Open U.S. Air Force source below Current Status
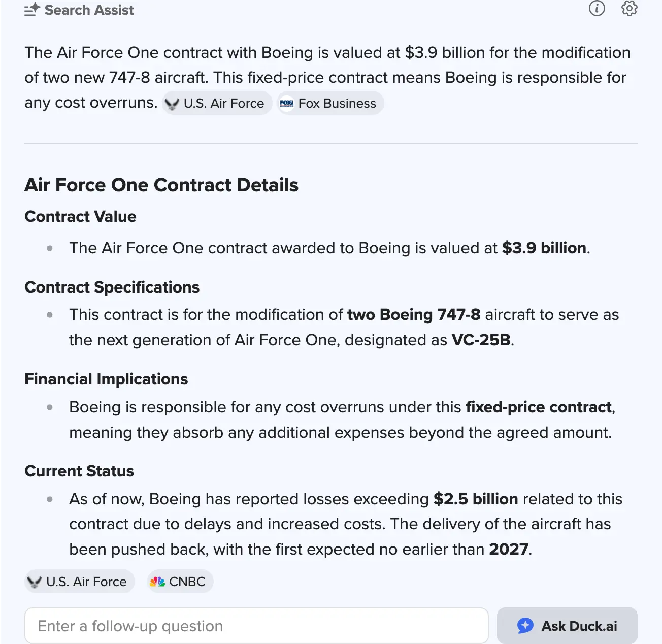662x644 pixels. [86, 582]
